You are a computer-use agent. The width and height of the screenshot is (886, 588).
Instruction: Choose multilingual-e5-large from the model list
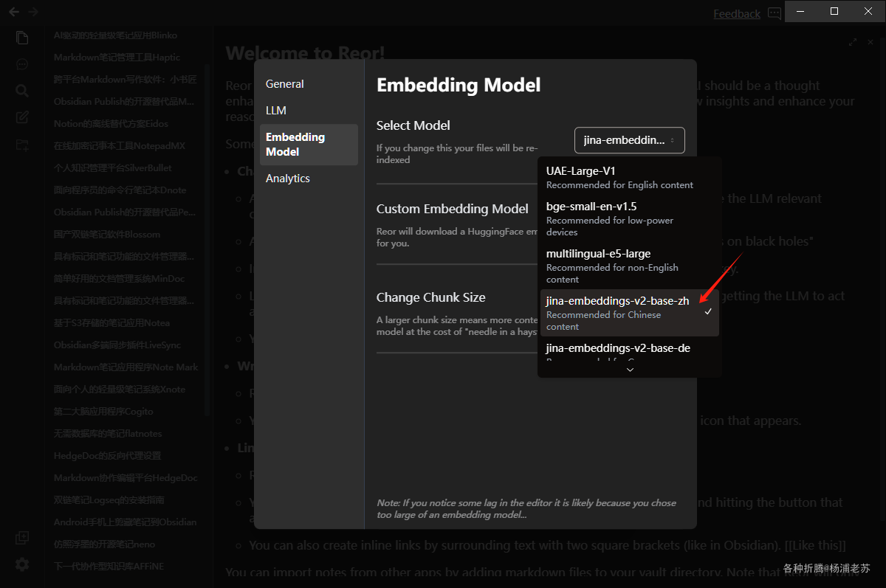point(628,266)
